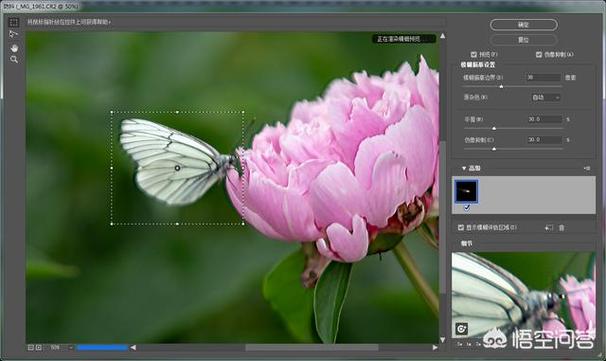Select the Blur Direction tool
Image resolution: width=606 pixels, height=361 pixels.
coord(14,35)
